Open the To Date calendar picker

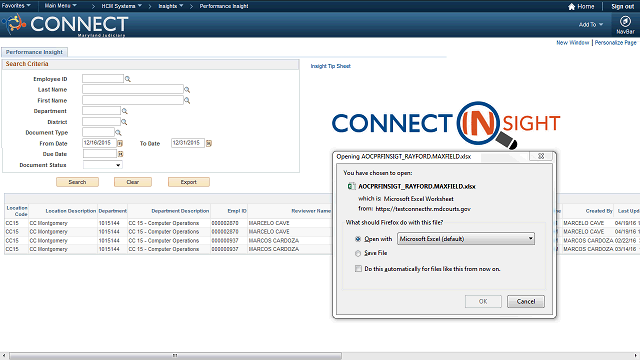pos(209,143)
